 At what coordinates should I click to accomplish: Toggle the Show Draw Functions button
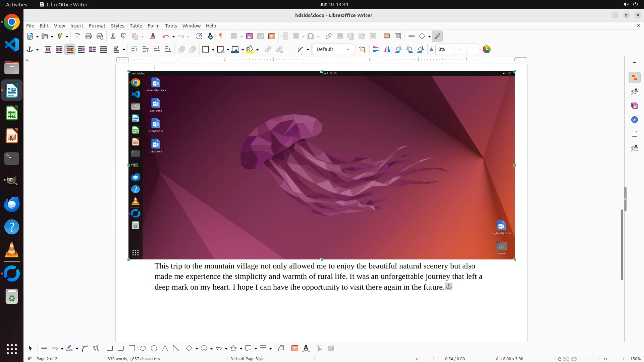click(437, 37)
